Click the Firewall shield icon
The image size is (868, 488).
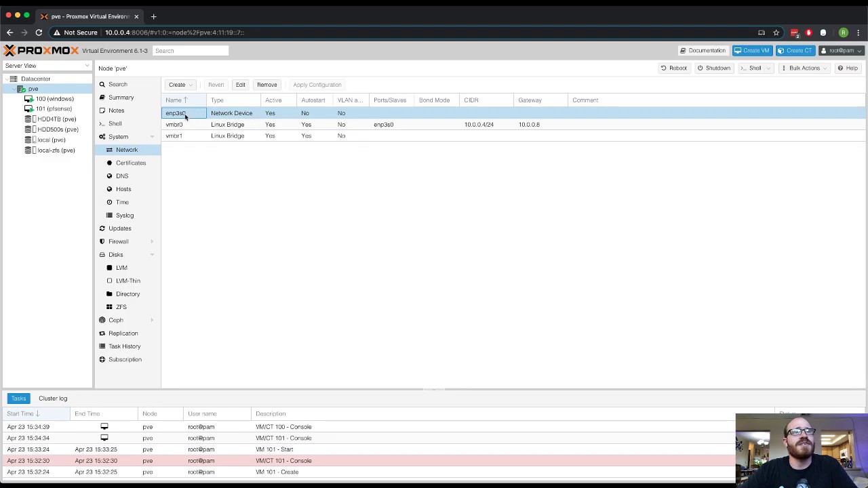coord(102,241)
